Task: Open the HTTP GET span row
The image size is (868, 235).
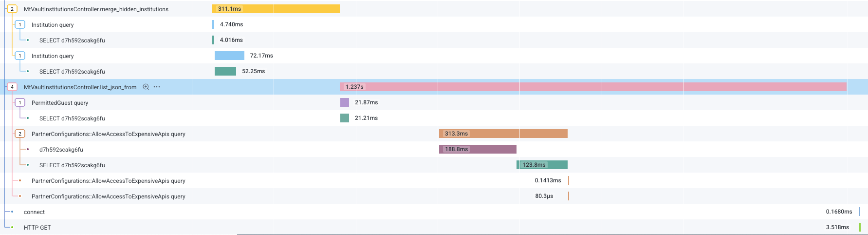Action: 37,228
